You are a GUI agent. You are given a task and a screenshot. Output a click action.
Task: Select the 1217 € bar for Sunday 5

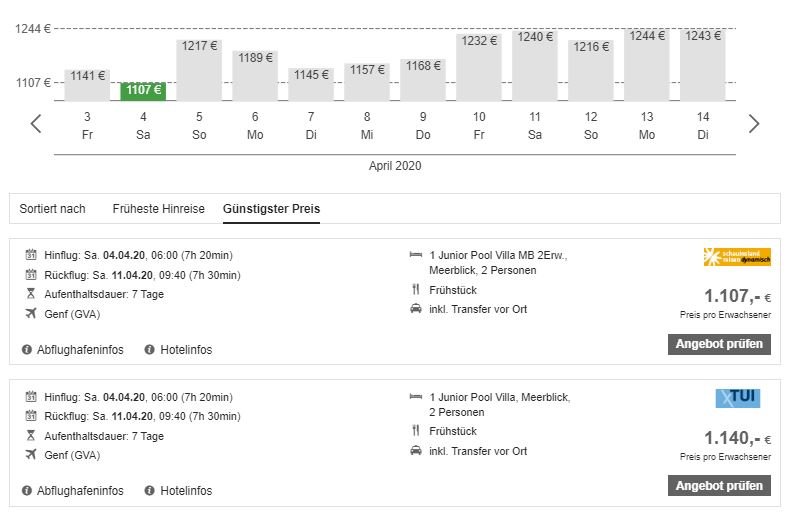[199, 70]
